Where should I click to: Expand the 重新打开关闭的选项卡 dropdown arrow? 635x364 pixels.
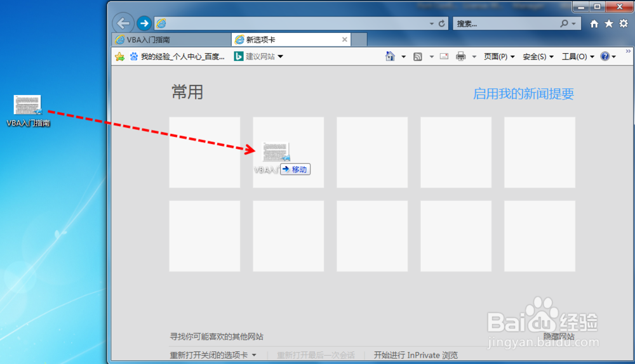click(254, 355)
